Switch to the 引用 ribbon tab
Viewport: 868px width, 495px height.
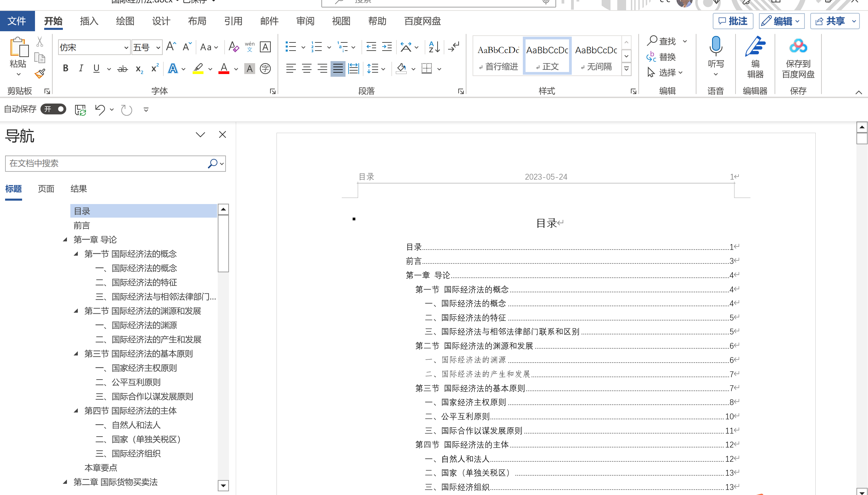point(233,21)
